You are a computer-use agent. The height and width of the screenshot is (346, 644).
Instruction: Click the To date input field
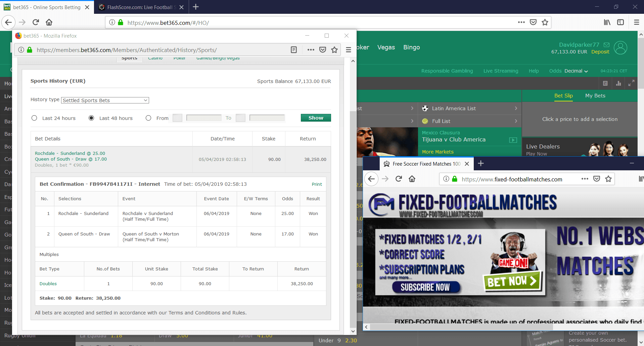[267, 118]
